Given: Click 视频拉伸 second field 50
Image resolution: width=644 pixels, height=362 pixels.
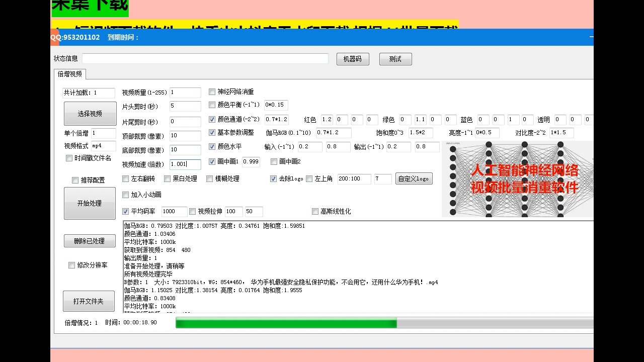Looking at the screenshot, I should (x=254, y=212).
